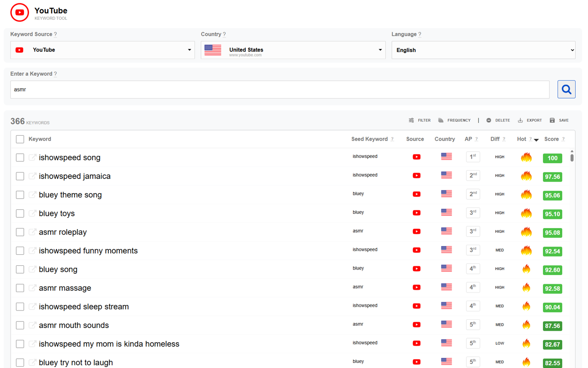Screen dimensions: 588x368
Task: Open the Frequency tool
Action: pyautogui.click(x=454, y=121)
